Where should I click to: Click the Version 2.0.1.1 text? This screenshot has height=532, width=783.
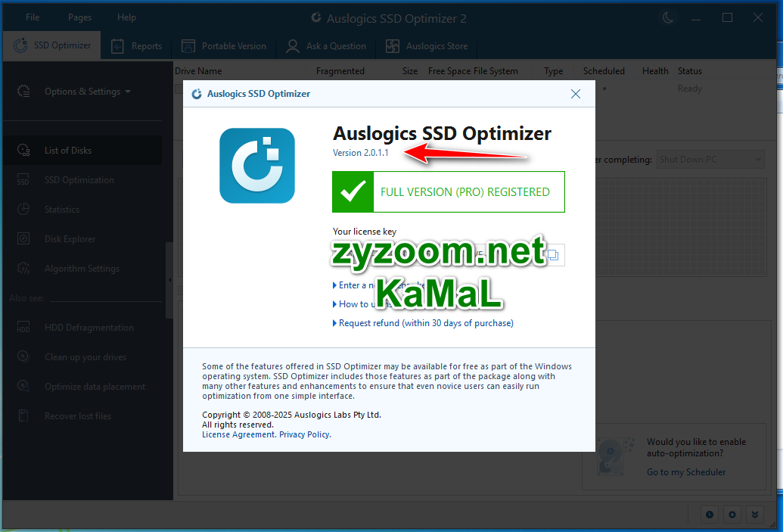[361, 153]
